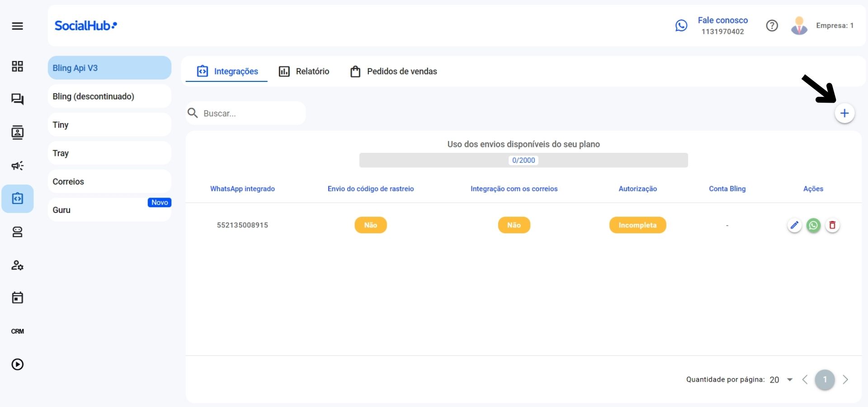Click the 0/2000 usage progress bar
Screen dimensions: 868x407
click(x=524, y=160)
